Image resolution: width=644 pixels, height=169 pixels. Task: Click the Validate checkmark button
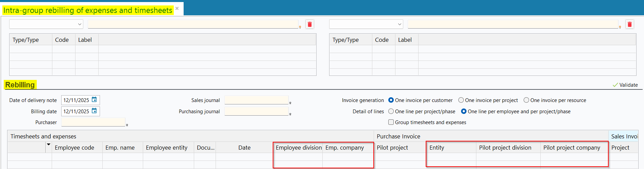pyautogui.click(x=625, y=85)
